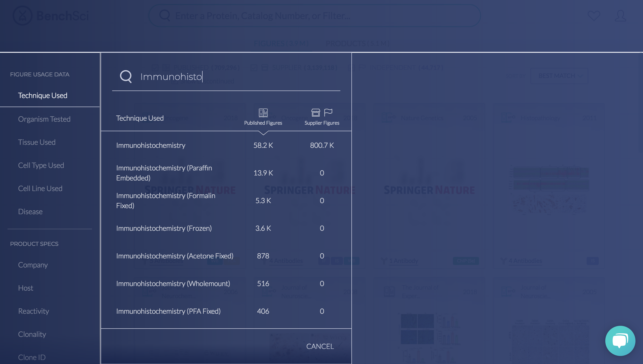Toggle the Independent figures checkbox
Screen dimensions: 643x364
[x=352, y=68]
